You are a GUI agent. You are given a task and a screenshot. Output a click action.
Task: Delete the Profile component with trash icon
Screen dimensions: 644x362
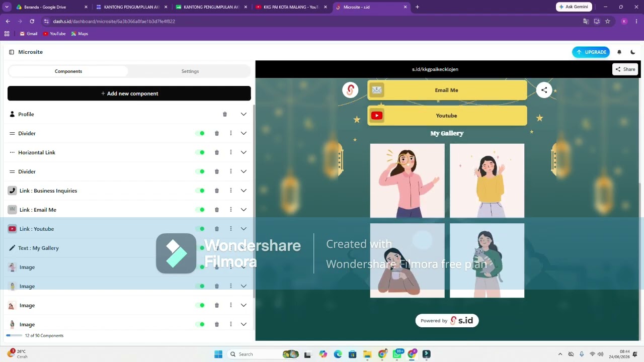225,114
